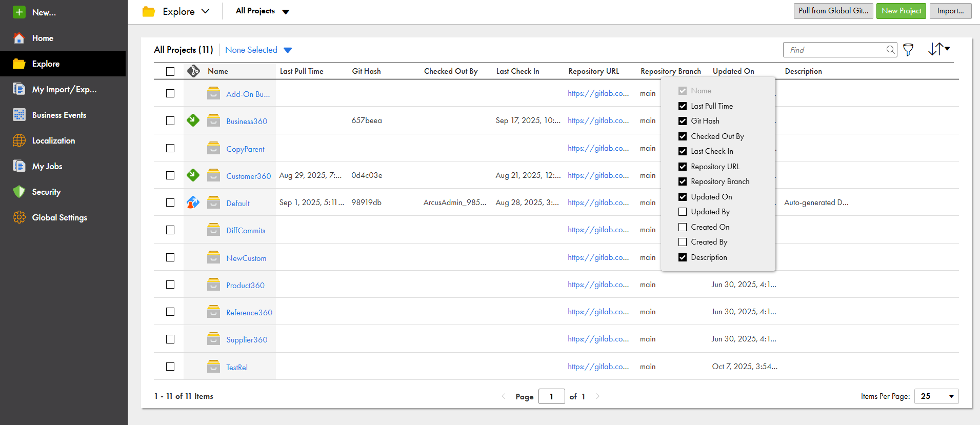Viewport: 980px width, 425px height.
Task: Click the project icon for CopyParent
Action: tap(214, 148)
